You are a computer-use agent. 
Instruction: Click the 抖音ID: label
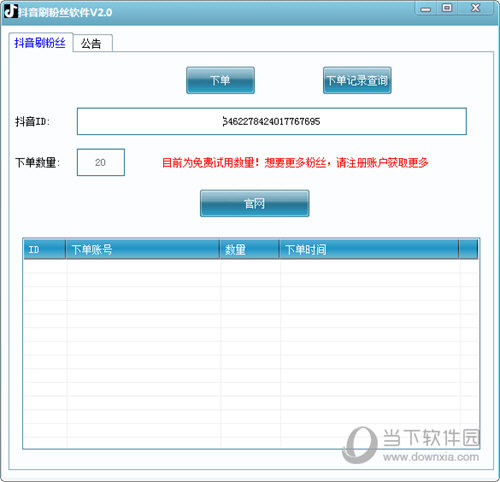click(32, 121)
